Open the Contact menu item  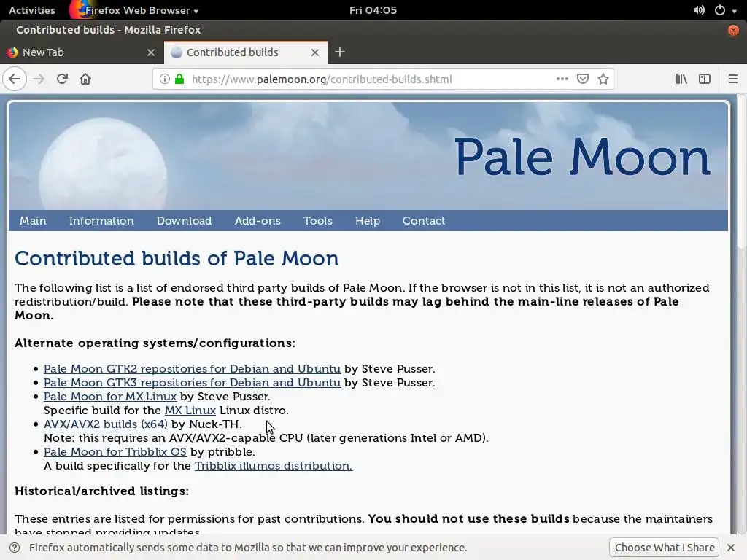[x=424, y=221]
